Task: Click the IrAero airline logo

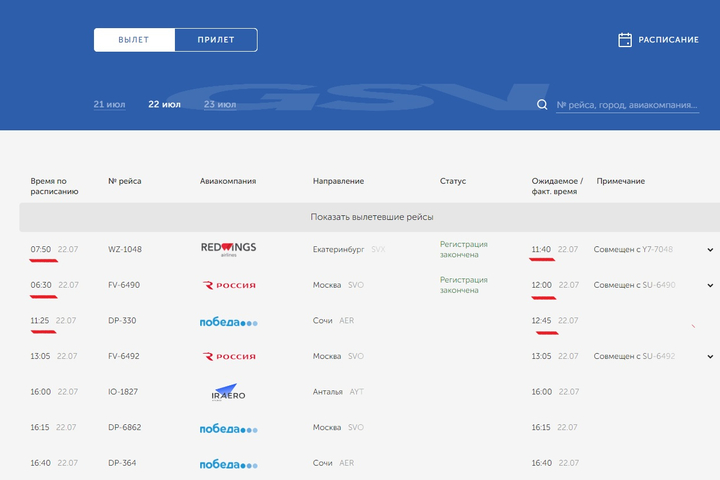Action: coord(228,392)
